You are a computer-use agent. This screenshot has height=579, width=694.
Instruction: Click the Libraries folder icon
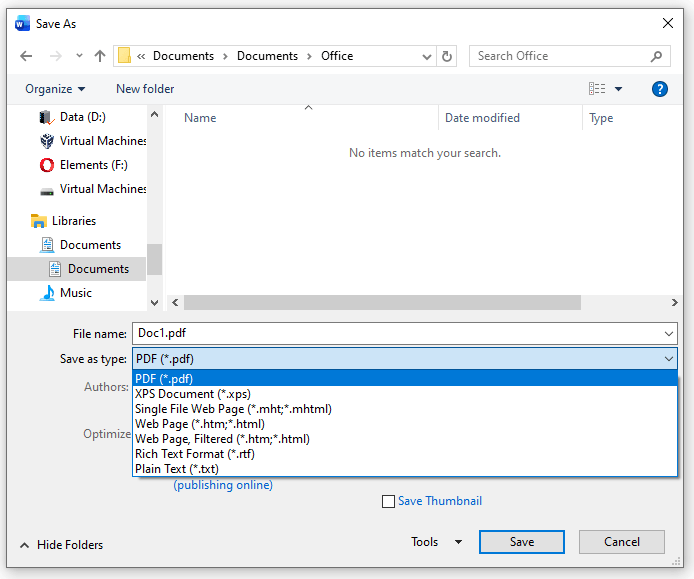click(x=39, y=221)
